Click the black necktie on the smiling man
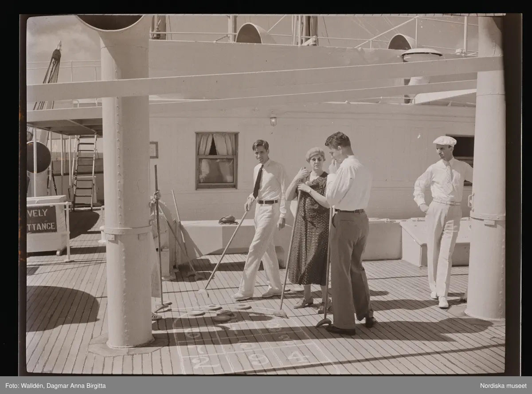Screen dimensions: 532x394 point(258,182)
